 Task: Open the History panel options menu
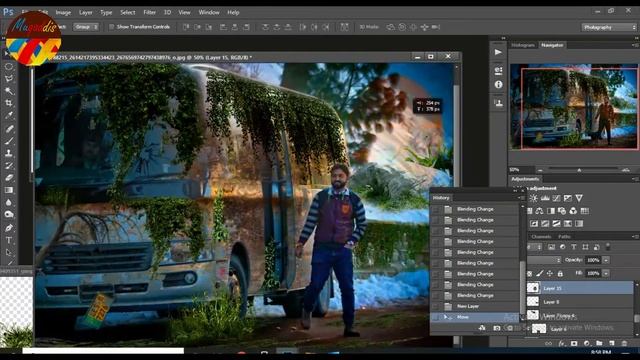[521, 198]
